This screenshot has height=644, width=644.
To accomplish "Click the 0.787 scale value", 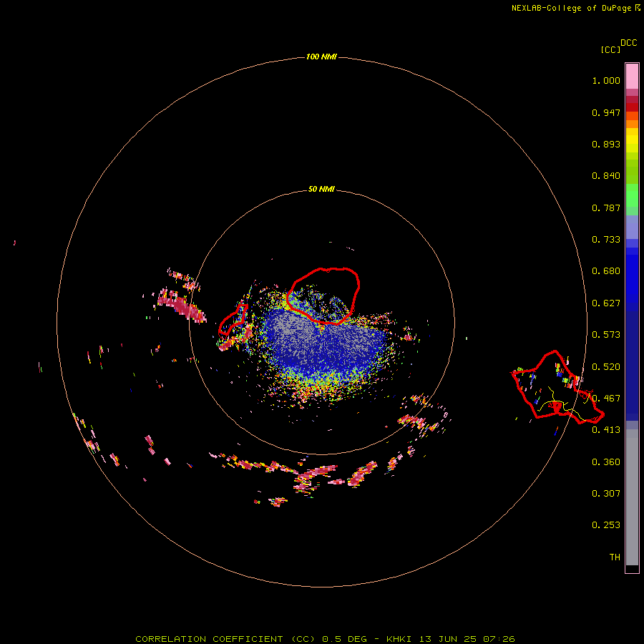I will (606, 208).
